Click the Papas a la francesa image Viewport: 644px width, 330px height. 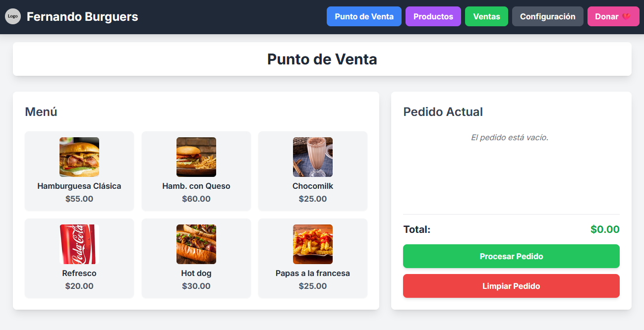click(312, 244)
